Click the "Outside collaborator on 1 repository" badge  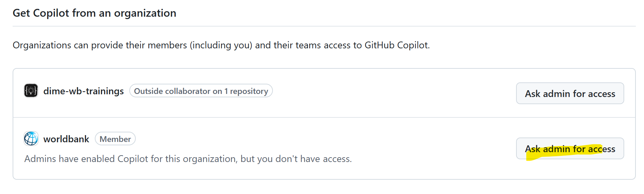click(201, 91)
